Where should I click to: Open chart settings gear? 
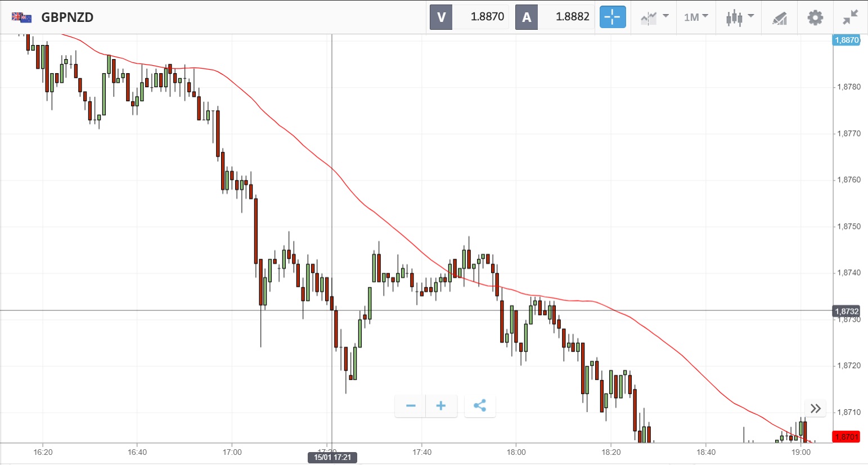815,17
